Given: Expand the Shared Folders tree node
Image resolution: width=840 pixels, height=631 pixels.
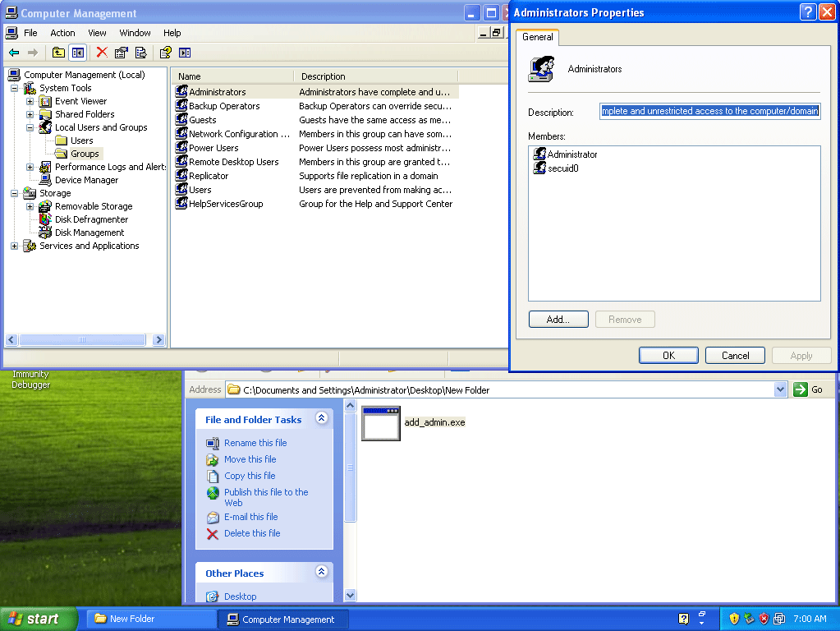Looking at the screenshot, I should pos(30,114).
